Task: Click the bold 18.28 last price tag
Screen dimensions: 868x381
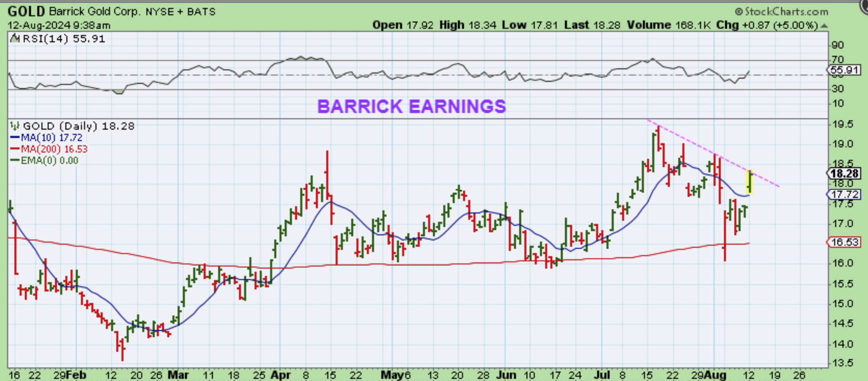Action: pos(844,174)
